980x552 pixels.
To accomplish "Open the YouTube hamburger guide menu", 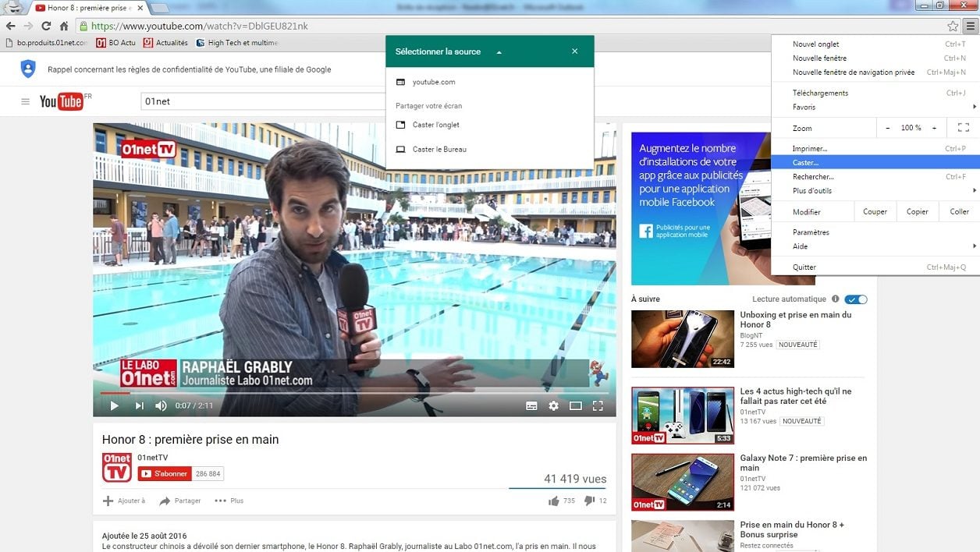I will [26, 101].
